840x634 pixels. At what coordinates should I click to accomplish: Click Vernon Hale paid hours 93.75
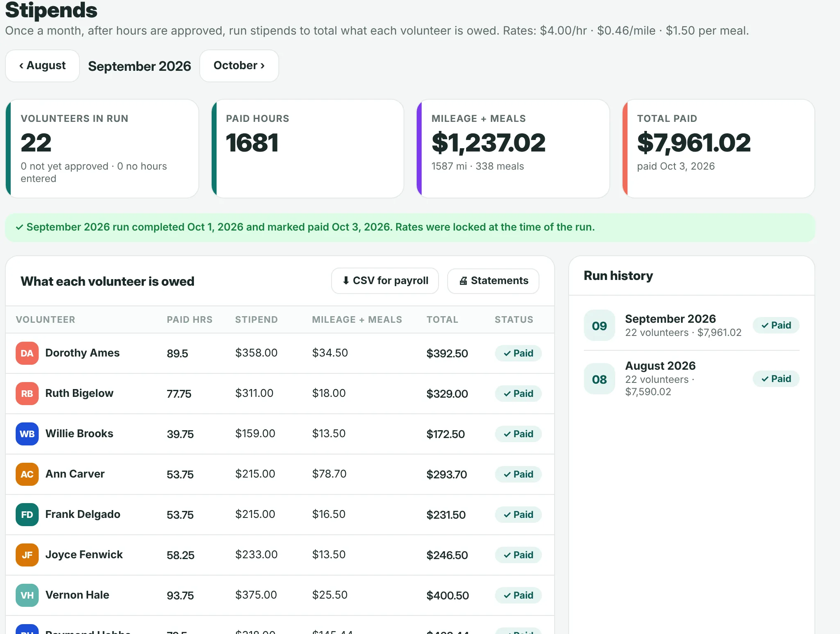(x=180, y=595)
